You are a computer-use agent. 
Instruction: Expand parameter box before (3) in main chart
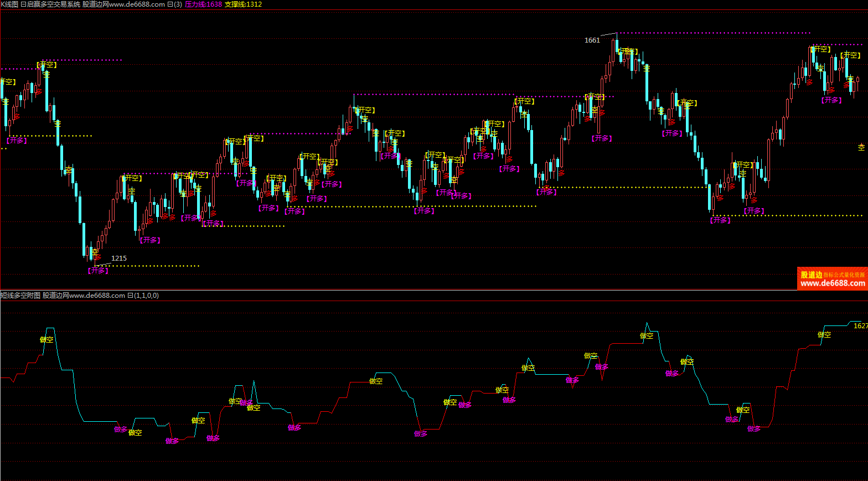click(x=170, y=4)
